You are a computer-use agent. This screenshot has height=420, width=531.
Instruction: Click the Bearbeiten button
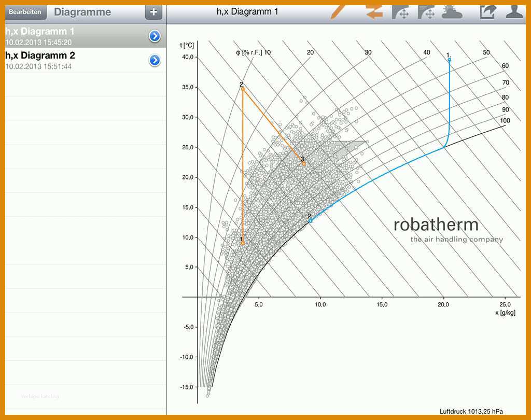(x=25, y=12)
